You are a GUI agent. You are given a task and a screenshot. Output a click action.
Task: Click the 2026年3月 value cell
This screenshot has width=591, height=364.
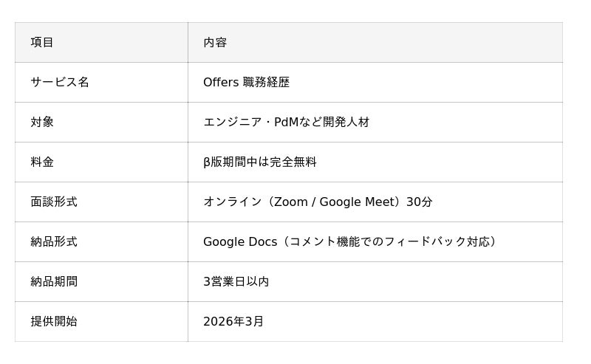click(x=233, y=322)
